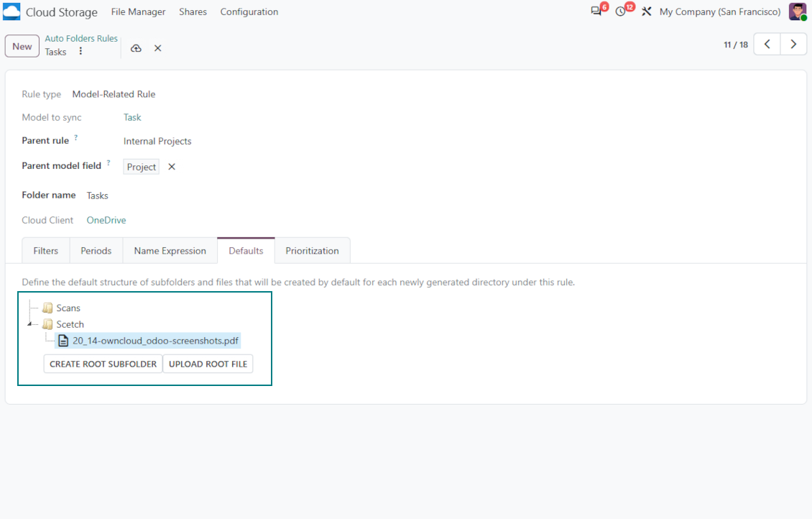Collapse the Scetch folder tree node
The image size is (812, 519).
pyautogui.click(x=30, y=324)
